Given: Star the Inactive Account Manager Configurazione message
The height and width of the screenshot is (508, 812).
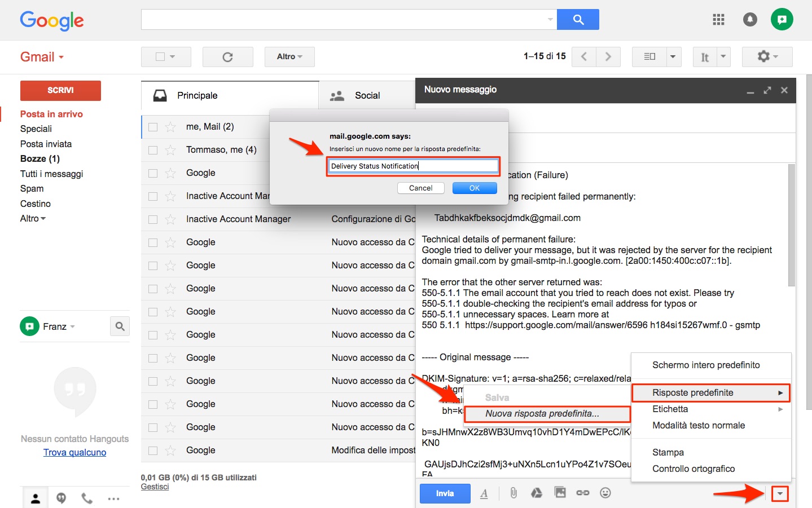Looking at the screenshot, I should (x=170, y=219).
